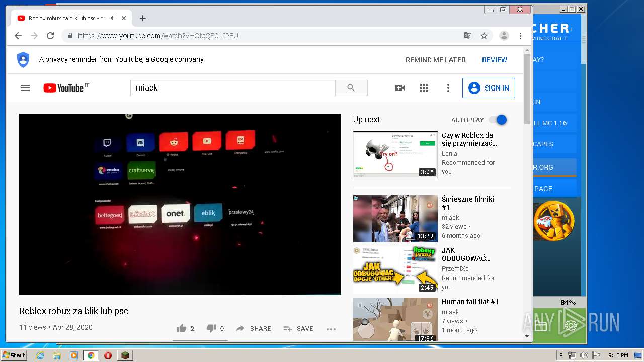The image size is (644, 362).
Task: Toggle the Autoplay switch
Action: [x=498, y=120]
